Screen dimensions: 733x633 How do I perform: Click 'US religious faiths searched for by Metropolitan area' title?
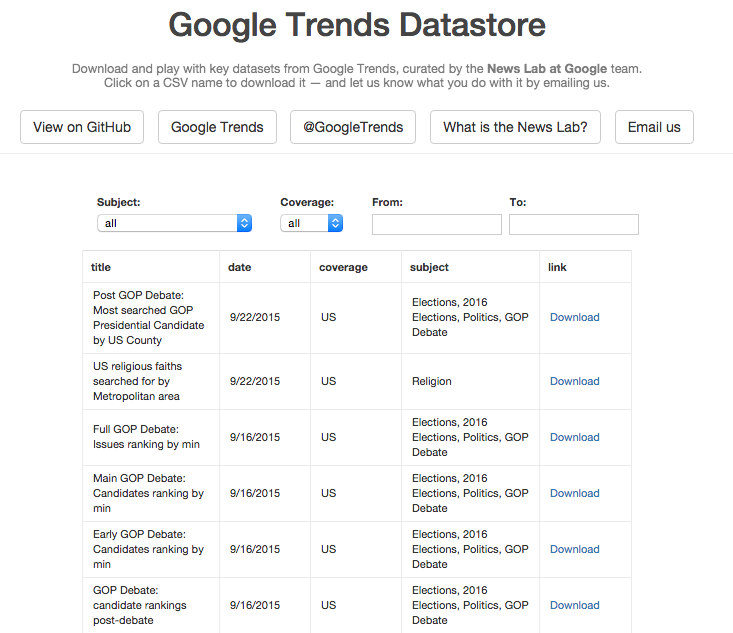[x=137, y=381]
